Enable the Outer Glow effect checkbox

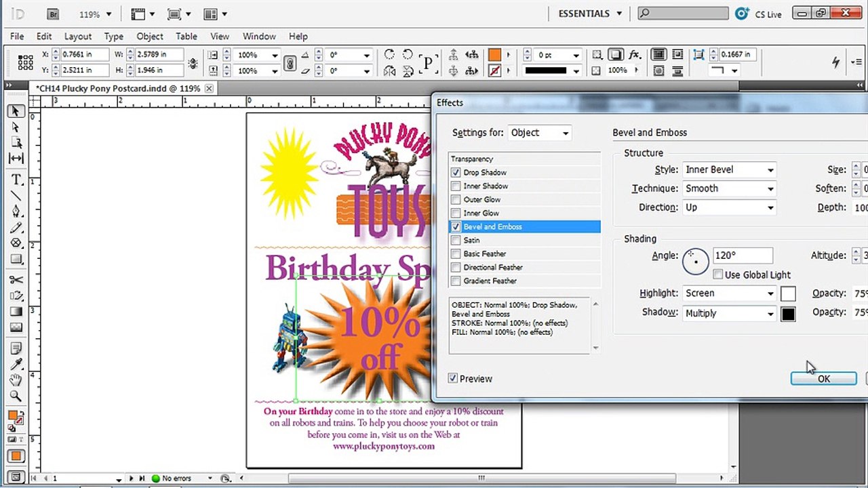456,199
